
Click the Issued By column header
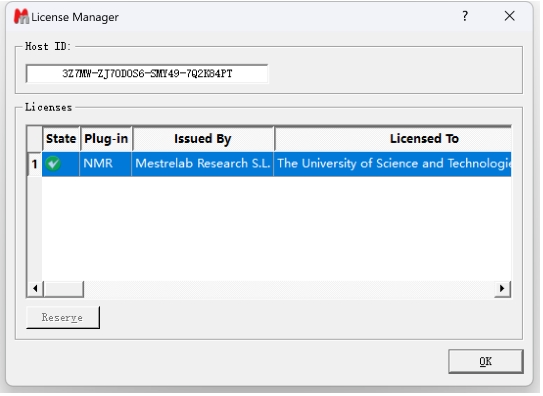pyautogui.click(x=203, y=139)
